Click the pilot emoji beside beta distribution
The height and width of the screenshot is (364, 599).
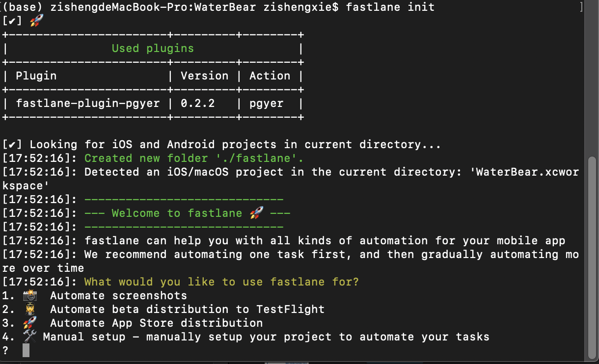tap(30, 309)
